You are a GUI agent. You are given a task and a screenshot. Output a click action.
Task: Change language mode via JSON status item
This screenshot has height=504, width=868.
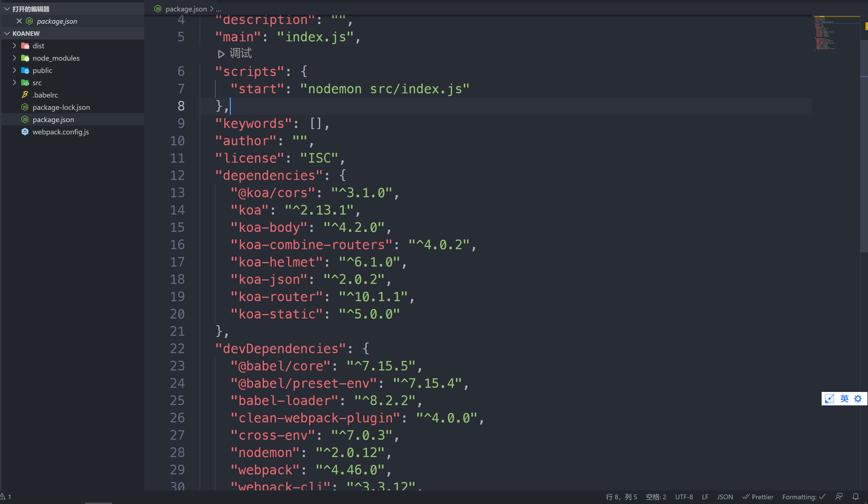725,496
